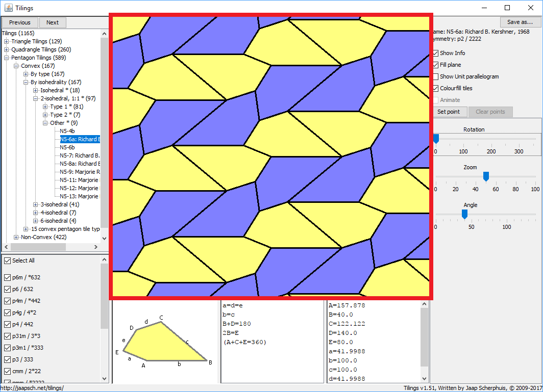Expand the 3-isohedral (41) node

pos(35,204)
